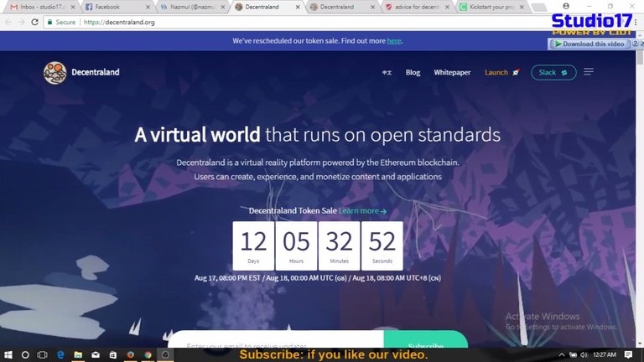
Task: Open a new tab button
Action: (539, 7)
